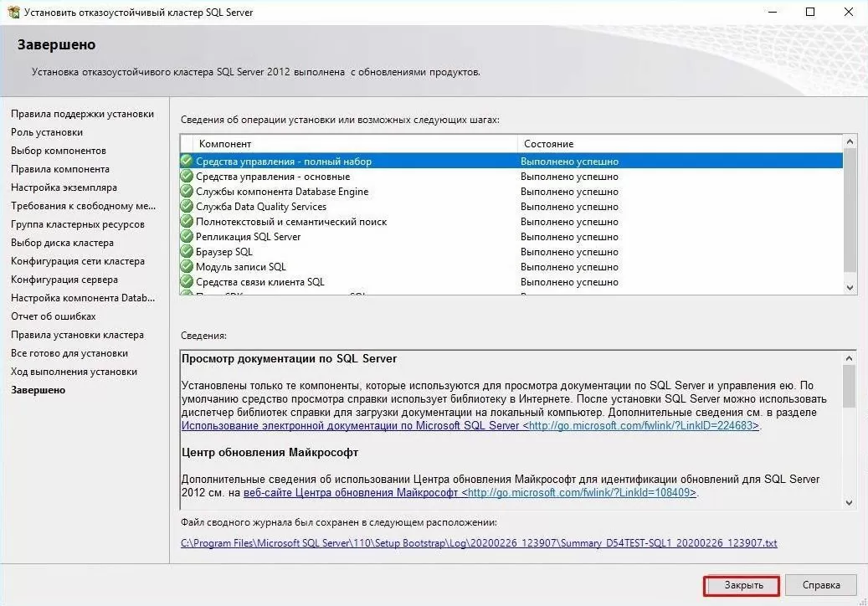Click green check icon beside Службы компонента Database Engine
The image size is (868, 606).
pyautogui.click(x=187, y=191)
